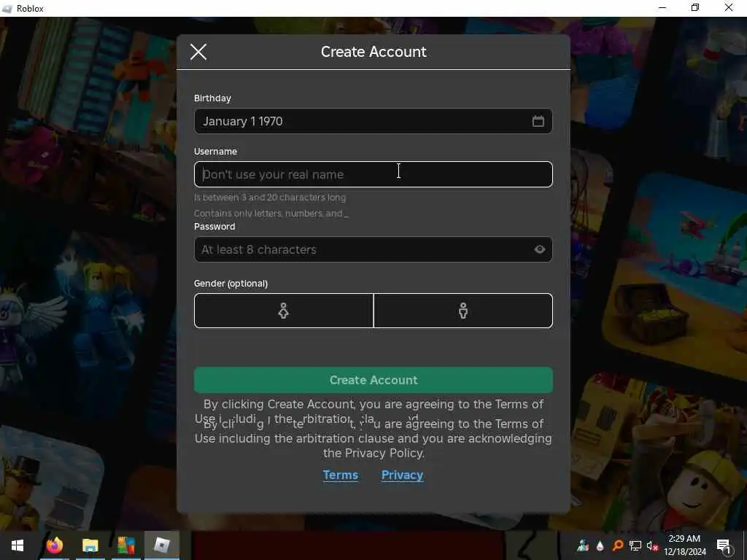Toggle password visibility eye icon
Viewport: 747px width, 560px height.
[x=539, y=249]
